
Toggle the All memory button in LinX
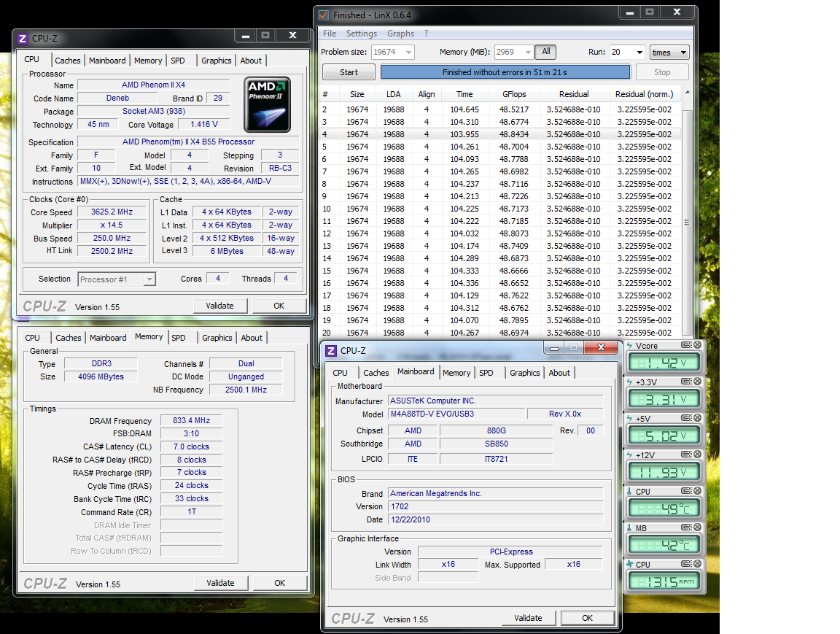pos(545,52)
